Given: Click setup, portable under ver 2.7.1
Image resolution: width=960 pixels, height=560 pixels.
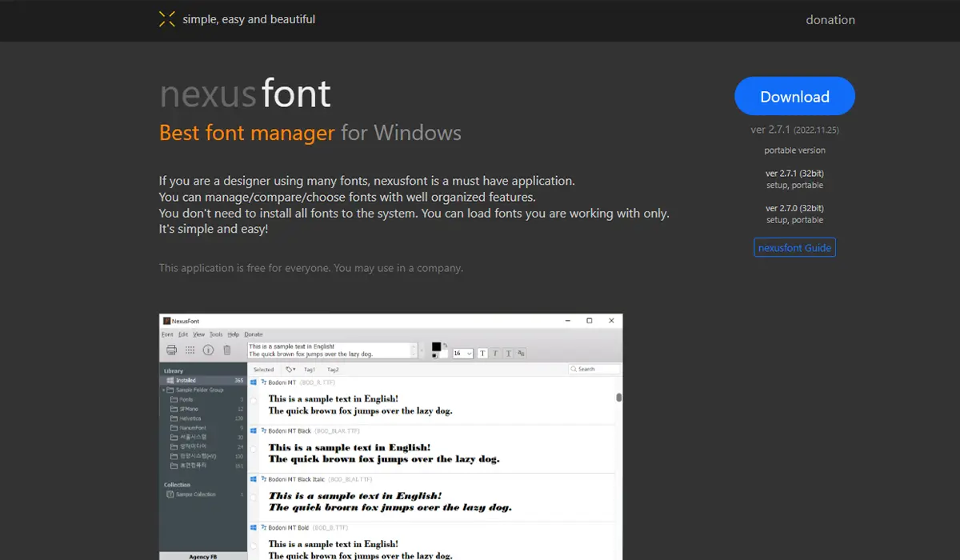Looking at the screenshot, I should (x=794, y=185).
